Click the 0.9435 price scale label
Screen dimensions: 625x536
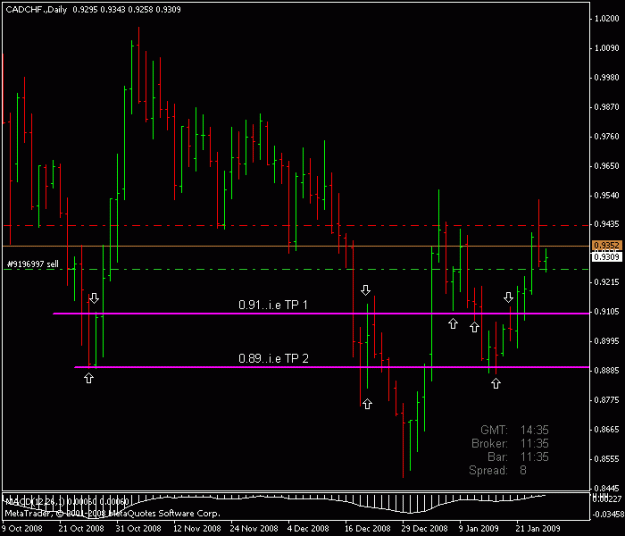(x=607, y=225)
